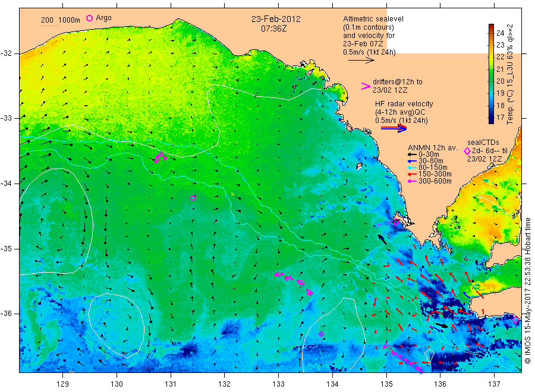Click the time label 07:36Z
Screen dimensions: 535x392
[x=274, y=29]
